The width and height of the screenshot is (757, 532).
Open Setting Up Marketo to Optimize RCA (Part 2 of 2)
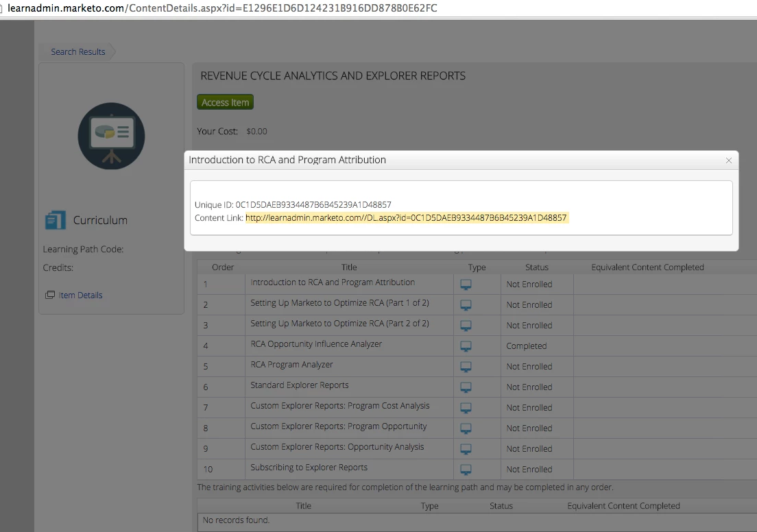[x=339, y=324]
